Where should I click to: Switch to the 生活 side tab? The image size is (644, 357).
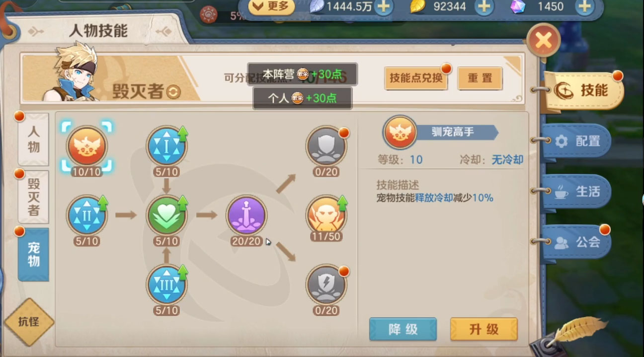pyautogui.click(x=576, y=192)
